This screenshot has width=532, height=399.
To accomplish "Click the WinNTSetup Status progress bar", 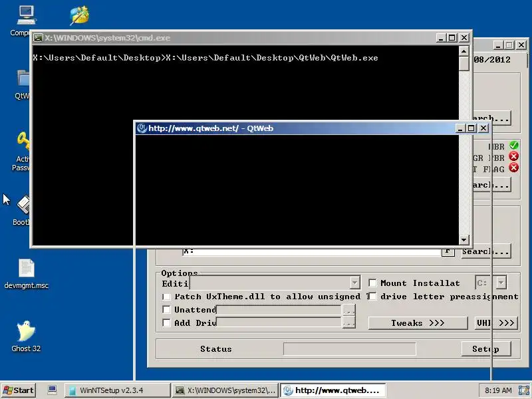I will 350,348.
